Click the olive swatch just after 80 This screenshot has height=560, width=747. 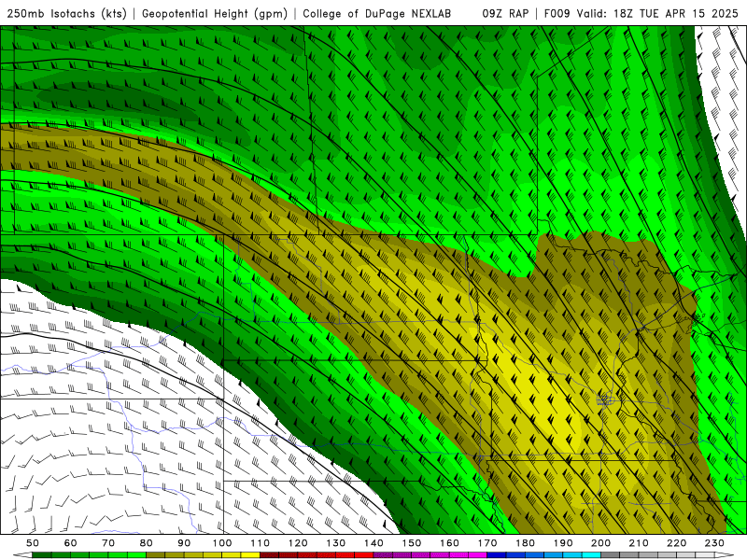tap(155, 555)
